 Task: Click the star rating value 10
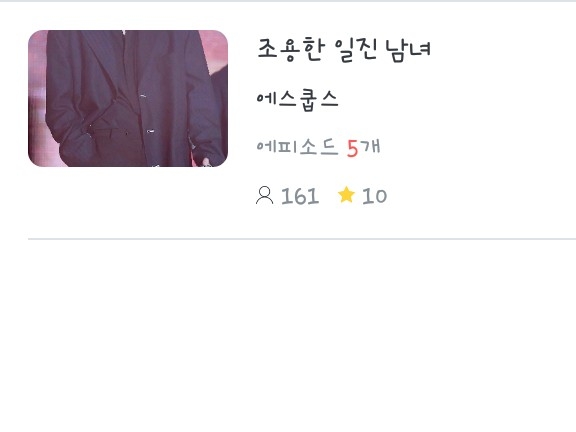point(374,196)
